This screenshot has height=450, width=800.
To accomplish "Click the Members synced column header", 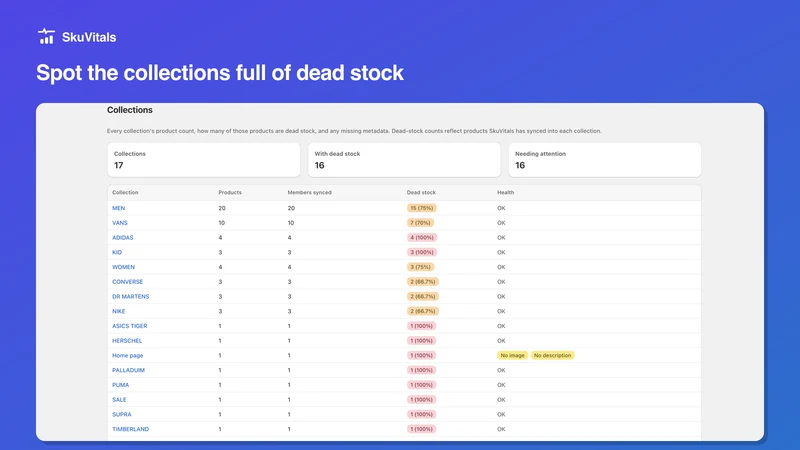I will pyautogui.click(x=309, y=193).
